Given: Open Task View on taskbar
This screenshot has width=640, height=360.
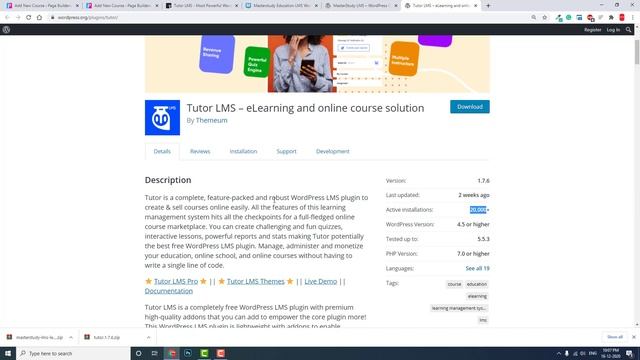Looking at the screenshot, I should [x=155, y=353].
